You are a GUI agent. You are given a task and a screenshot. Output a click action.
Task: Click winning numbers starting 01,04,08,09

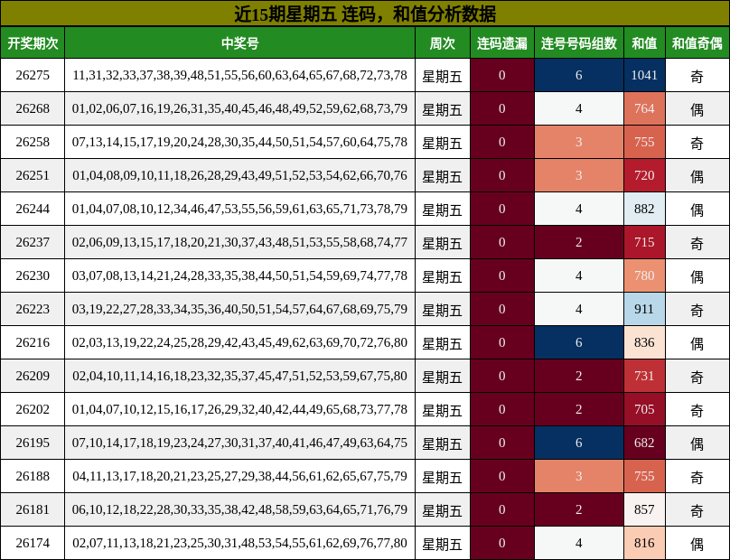coord(239,175)
